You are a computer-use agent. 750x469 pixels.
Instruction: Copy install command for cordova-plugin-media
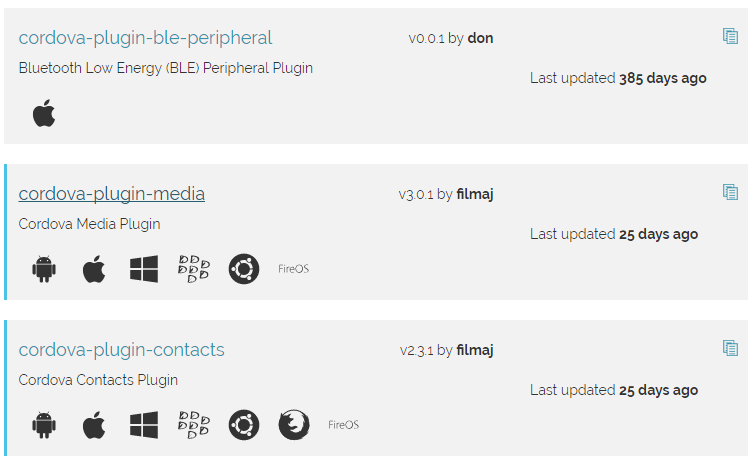point(730,192)
